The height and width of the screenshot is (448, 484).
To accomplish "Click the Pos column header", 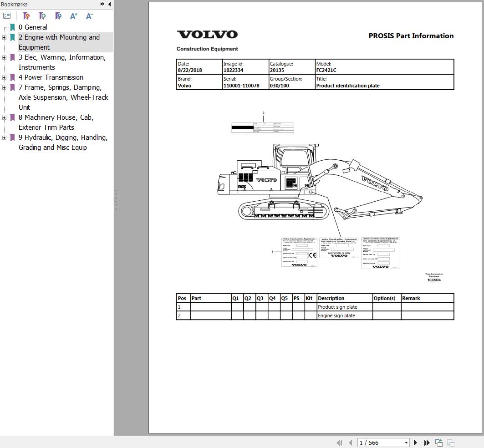I will coord(182,298).
